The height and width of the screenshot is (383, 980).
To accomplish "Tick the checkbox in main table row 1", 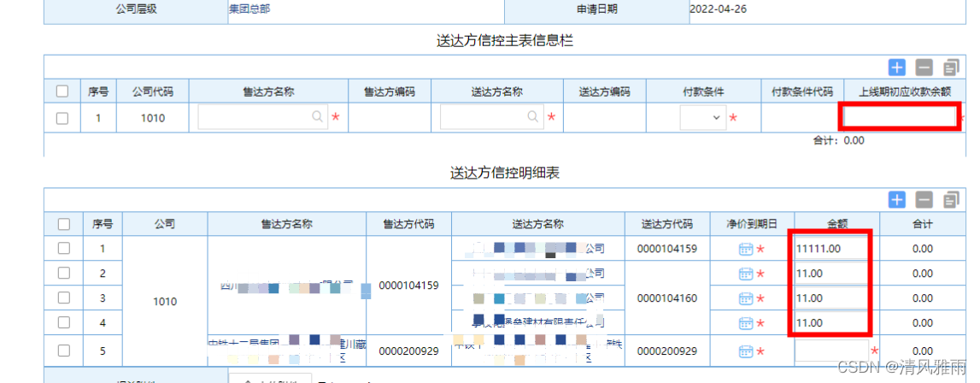I will coord(62,118).
